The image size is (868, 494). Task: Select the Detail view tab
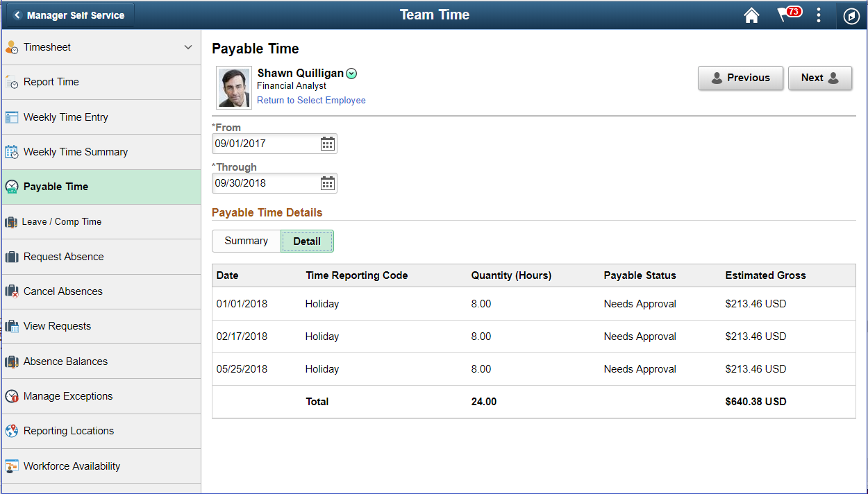[x=307, y=241]
